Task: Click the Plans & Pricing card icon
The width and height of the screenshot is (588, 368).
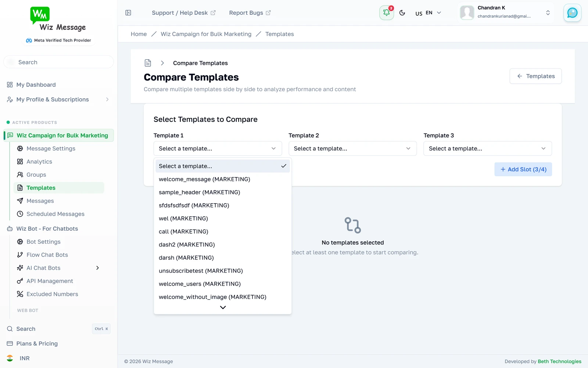Action: [x=10, y=343]
